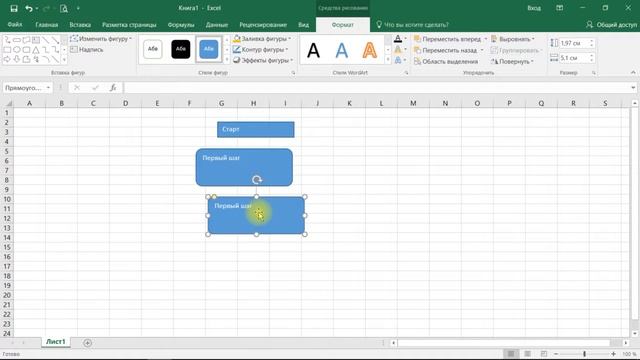Select row header 17
Viewport: 640px width, 360px height.
click(7, 267)
